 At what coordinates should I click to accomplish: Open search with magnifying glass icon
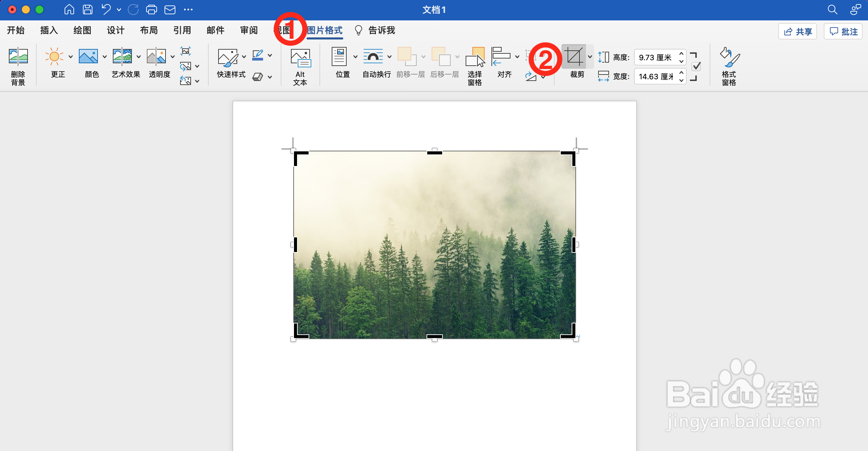click(x=832, y=10)
